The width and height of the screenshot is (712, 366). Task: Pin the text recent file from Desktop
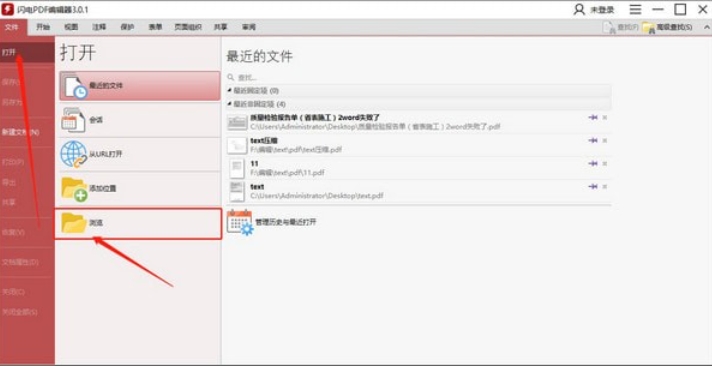pos(593,186)
